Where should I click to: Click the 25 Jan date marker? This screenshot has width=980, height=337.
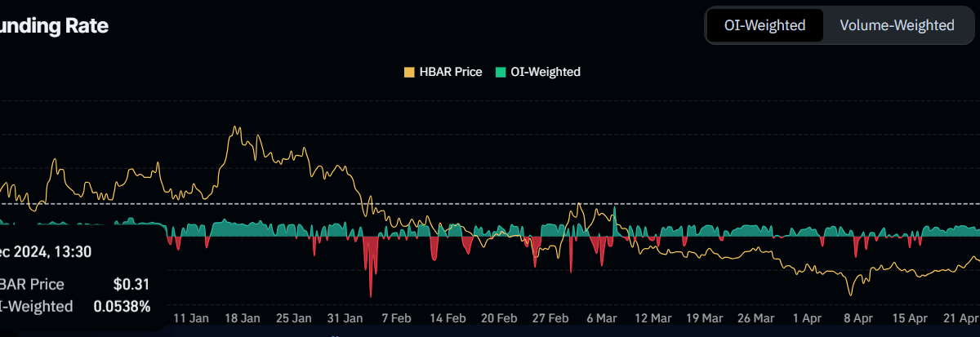(292, 317)
